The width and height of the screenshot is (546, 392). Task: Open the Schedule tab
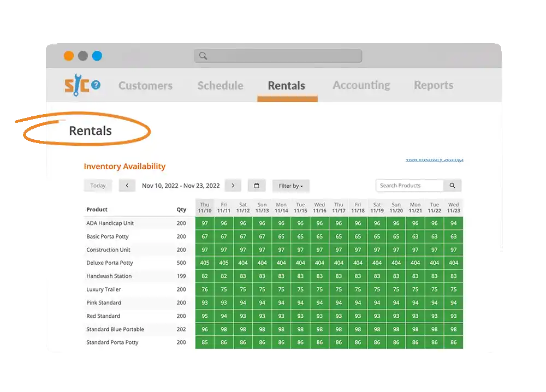tap(221, 86)
